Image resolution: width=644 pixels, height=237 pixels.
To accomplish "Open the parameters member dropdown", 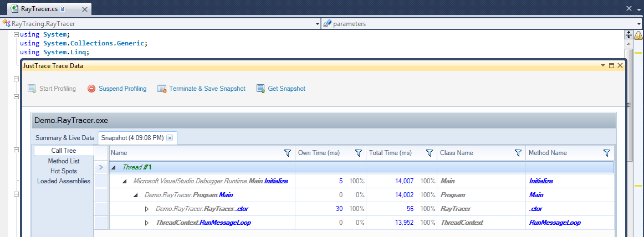I will coord(639,24).
